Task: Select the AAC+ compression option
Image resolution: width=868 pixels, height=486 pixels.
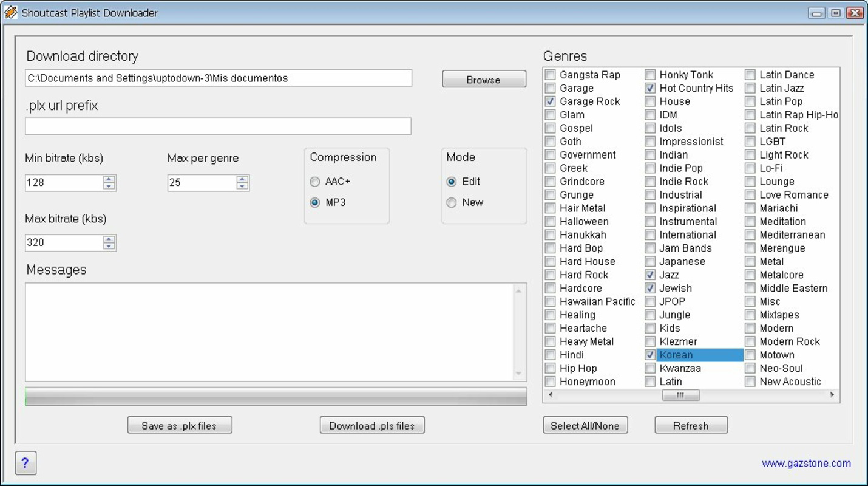Action: [x=314, y=182]
